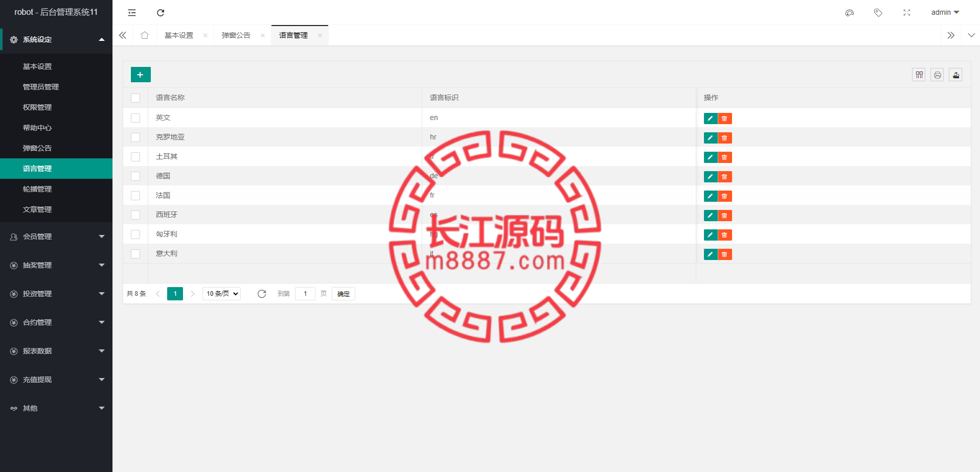The width and height of the screenshot is (980, 472).
Task: Delete the 英文 language row
Action: click(725, 119)
